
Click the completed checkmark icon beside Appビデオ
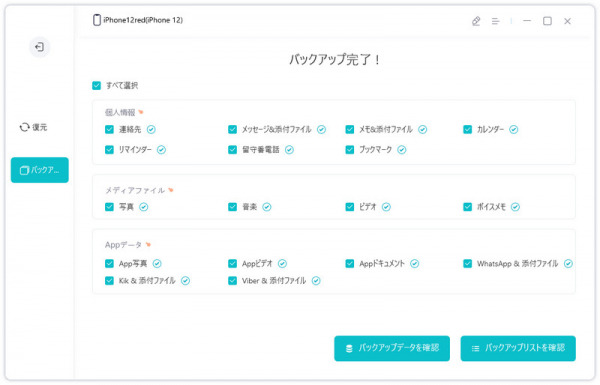tap(282, 263)
